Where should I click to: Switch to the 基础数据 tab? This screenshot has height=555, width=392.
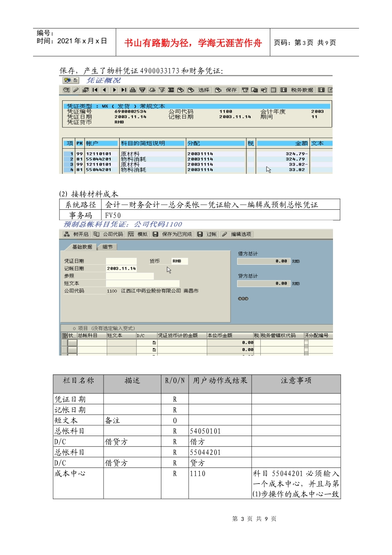coord(82,247)
